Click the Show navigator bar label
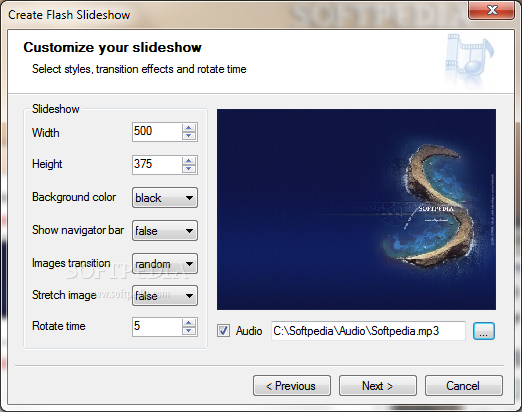The width and height of the screenshot is (522, 412). click(x=78, y=230)
